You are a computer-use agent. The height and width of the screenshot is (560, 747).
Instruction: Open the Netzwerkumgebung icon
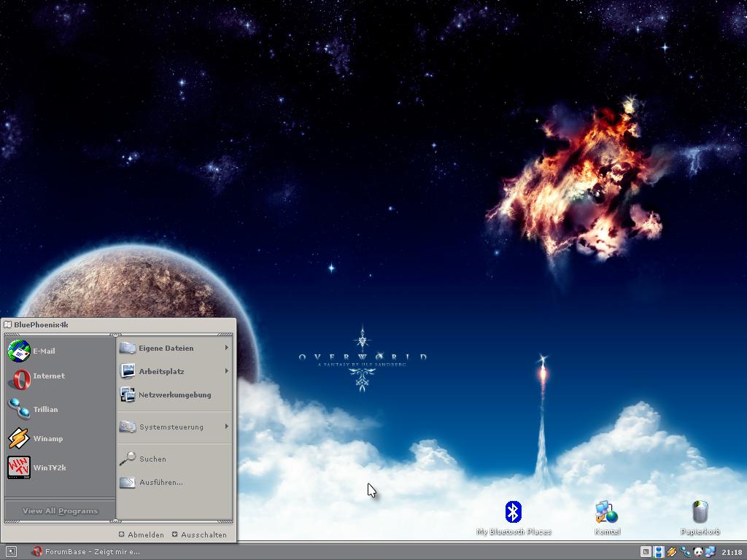pyautogui.click(x=127, y=394)
